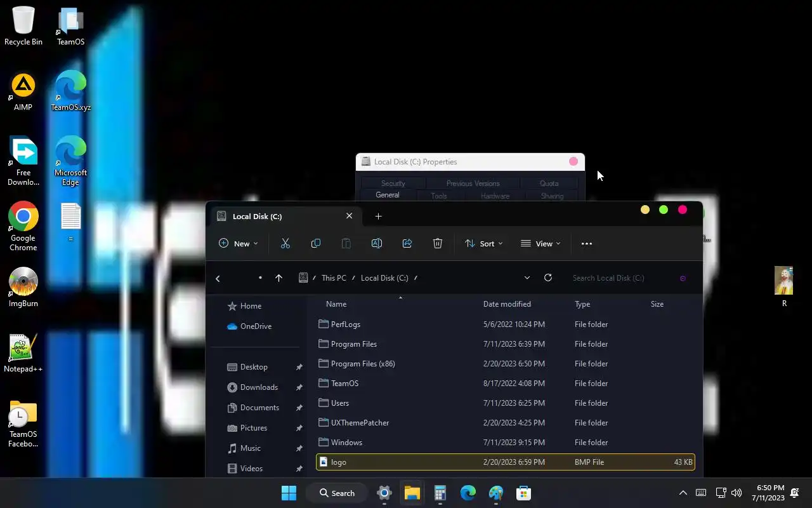
Task: Add a new Explorer tab with the plus button
Action: pos(379,217)
